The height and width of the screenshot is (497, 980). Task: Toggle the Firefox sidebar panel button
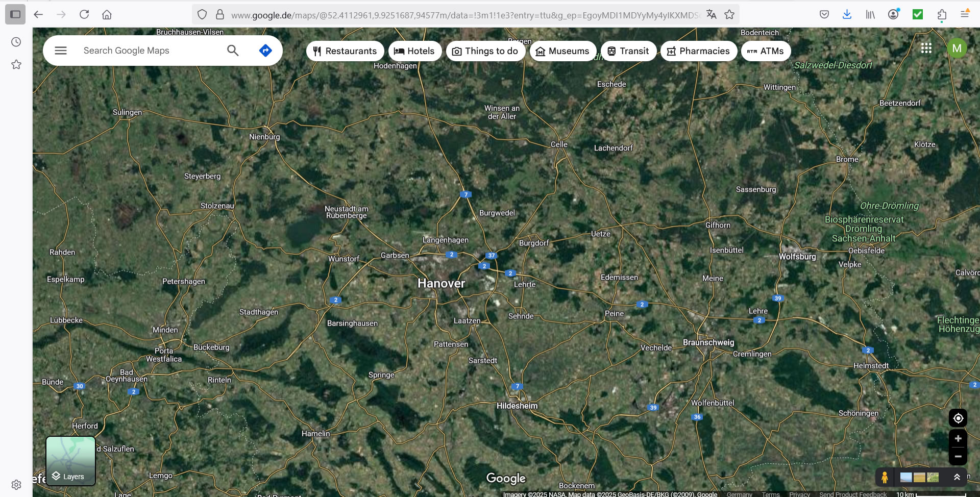tap(15, 14)
